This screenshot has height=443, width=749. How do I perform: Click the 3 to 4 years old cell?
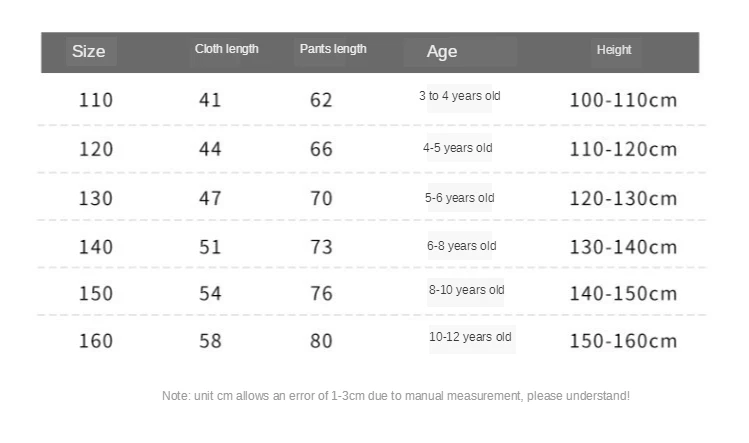pos(459,97)
